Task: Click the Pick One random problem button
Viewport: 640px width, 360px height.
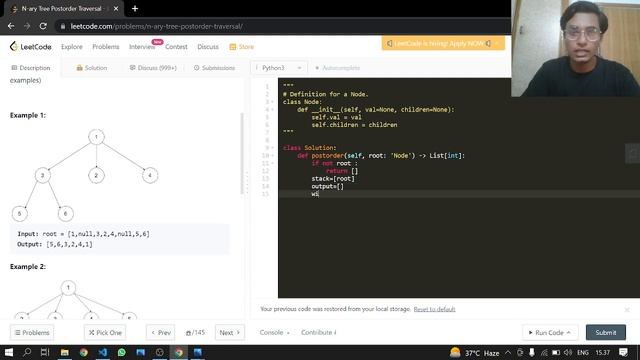Action: (x=105, y=333)
